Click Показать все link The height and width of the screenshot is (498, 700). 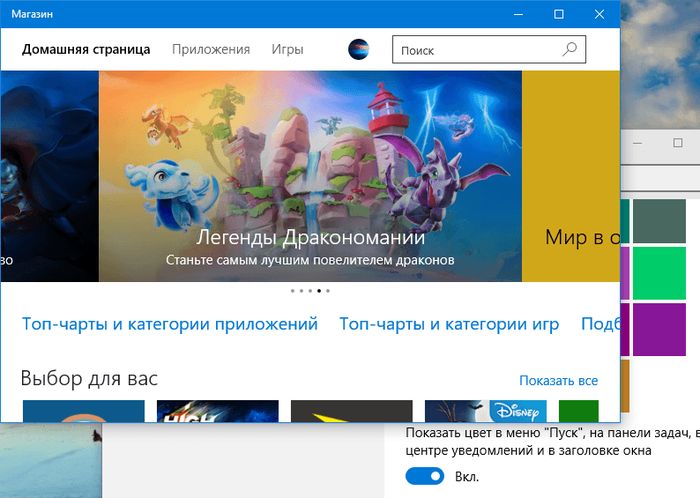click(558, 381)
